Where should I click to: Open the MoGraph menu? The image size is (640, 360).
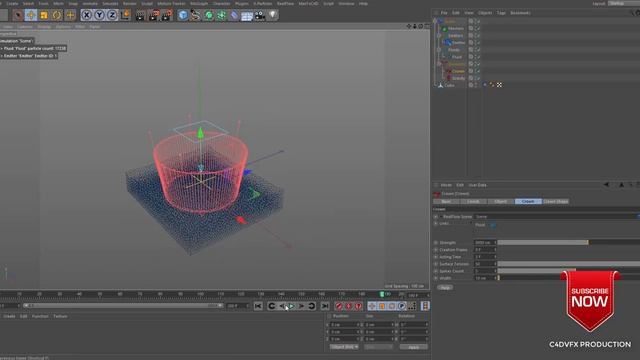pos(199,3)
